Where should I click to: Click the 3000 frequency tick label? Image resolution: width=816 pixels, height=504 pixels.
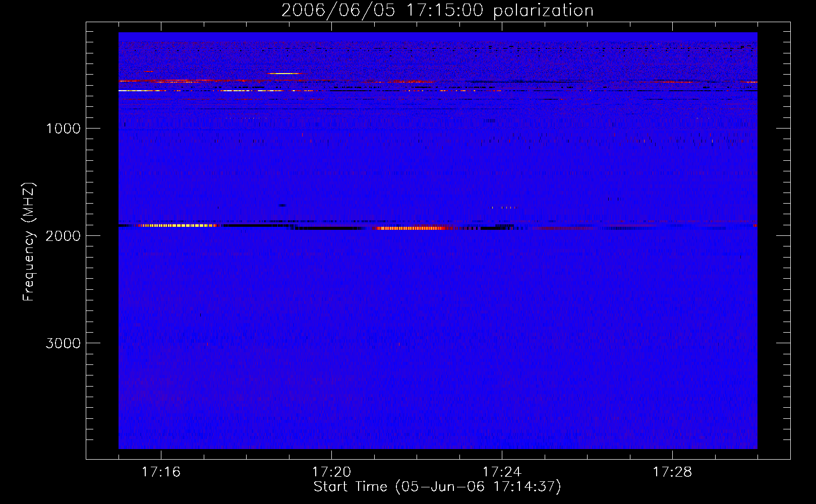tap(63, 343)
